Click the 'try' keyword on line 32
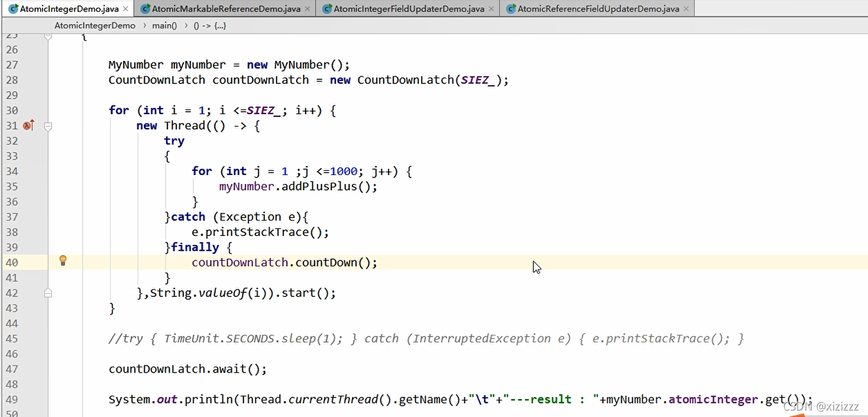868x417 pixels. 174,141
